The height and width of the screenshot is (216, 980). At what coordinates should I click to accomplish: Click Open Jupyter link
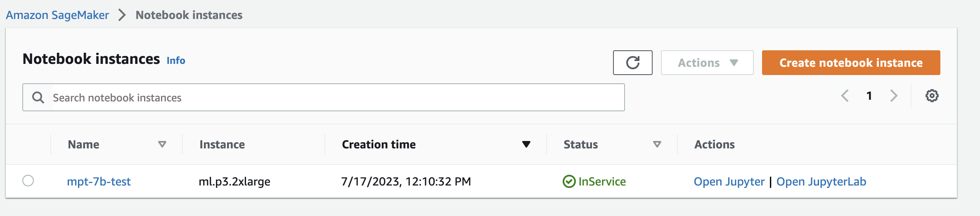coord(729,182)
